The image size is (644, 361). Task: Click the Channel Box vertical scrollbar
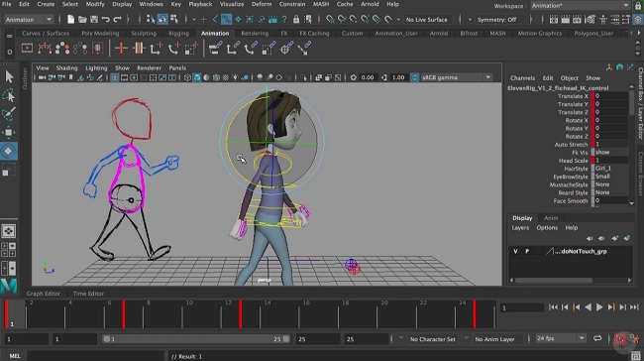click(631, 102)
